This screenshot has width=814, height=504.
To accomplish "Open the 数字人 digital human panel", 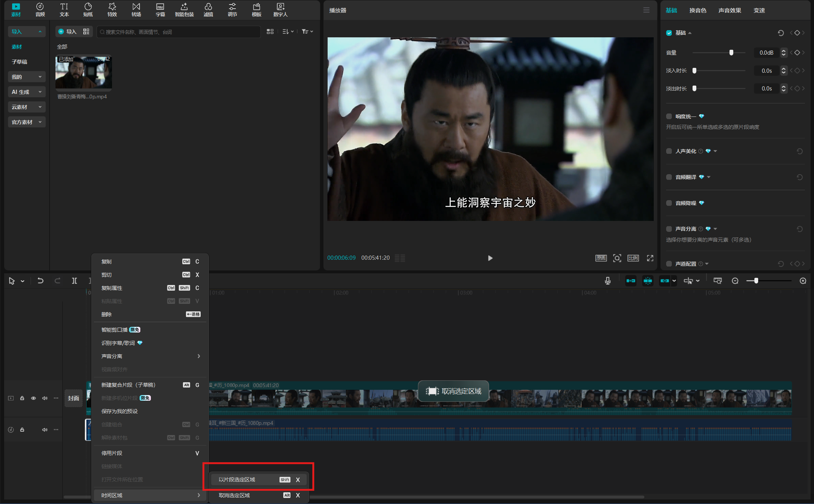I will 280,10.
